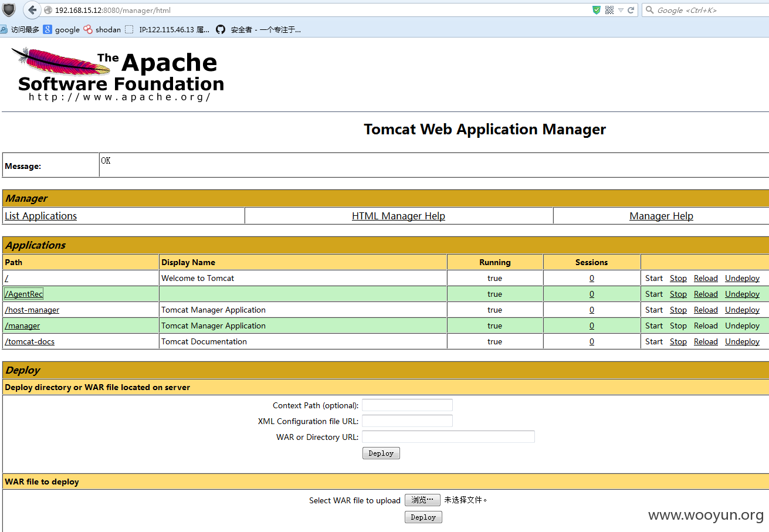This screenshot has height=532, width=769.
Task: Open the google bookmark
Action: click(62, 29)
